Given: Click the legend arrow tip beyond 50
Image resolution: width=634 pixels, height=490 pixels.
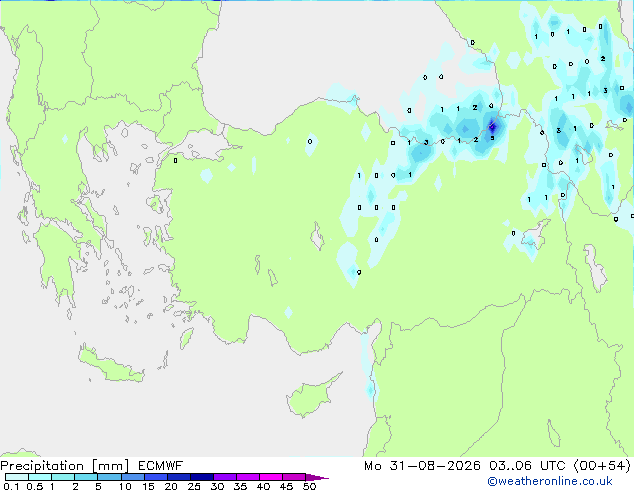Looking at the screenshot, I should coord(317,477).
